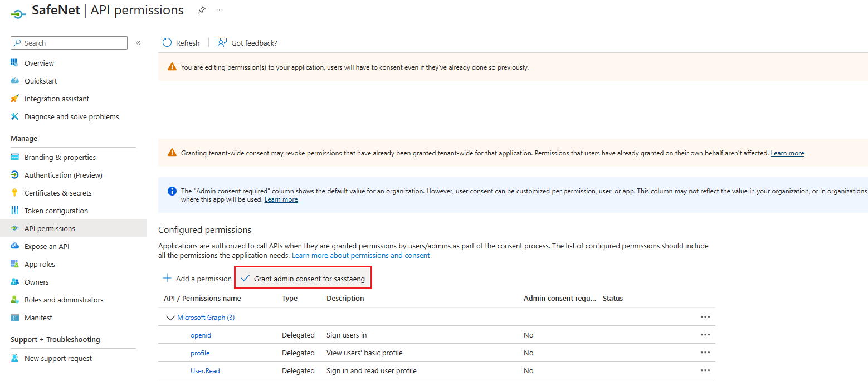
Task: Click the pin icon beside API permissions title
Action: pos(202,10)
